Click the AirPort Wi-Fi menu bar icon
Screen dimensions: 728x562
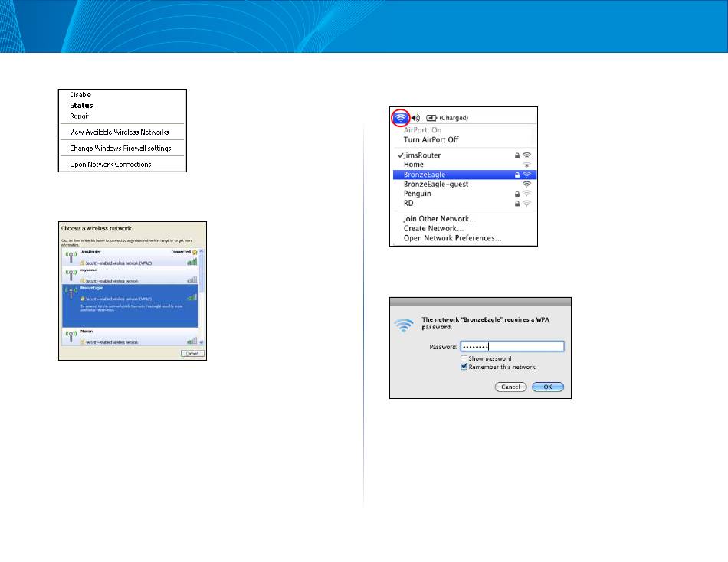click(400, 118)
